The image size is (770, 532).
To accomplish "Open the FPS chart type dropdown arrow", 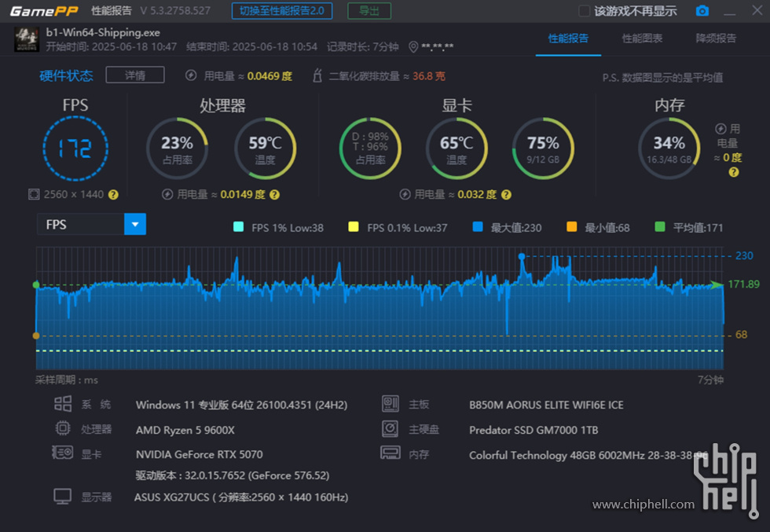I will point(135,225).
